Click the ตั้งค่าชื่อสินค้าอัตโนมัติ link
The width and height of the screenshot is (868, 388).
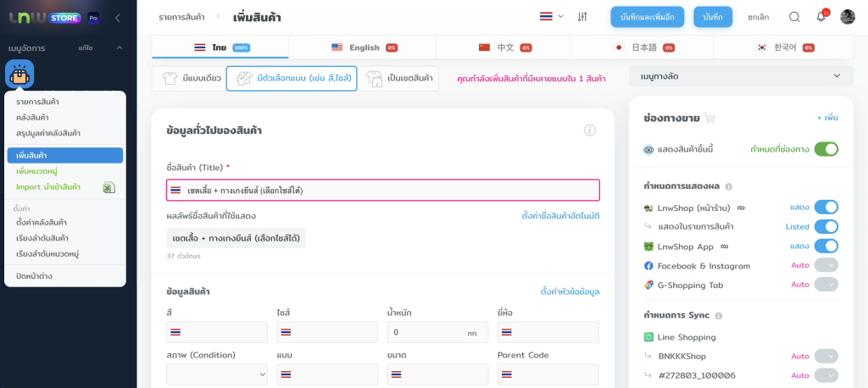560,216
